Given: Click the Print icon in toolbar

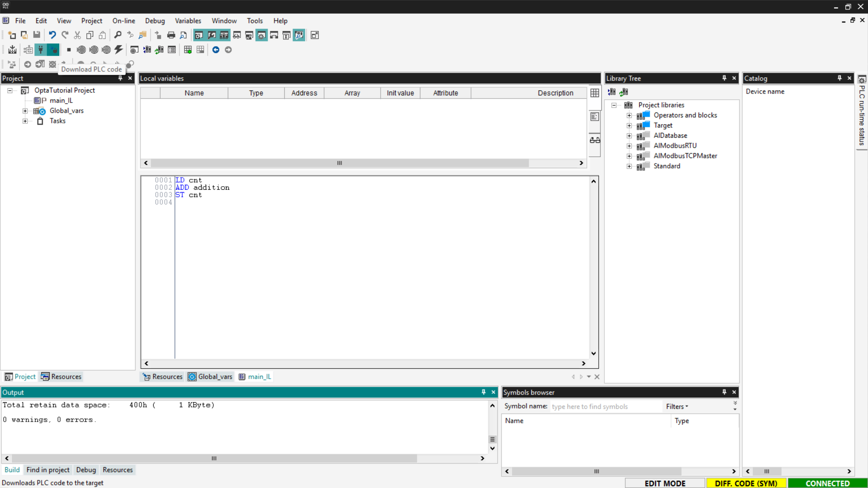Looking at the screenshot, I should pos(171,35).
